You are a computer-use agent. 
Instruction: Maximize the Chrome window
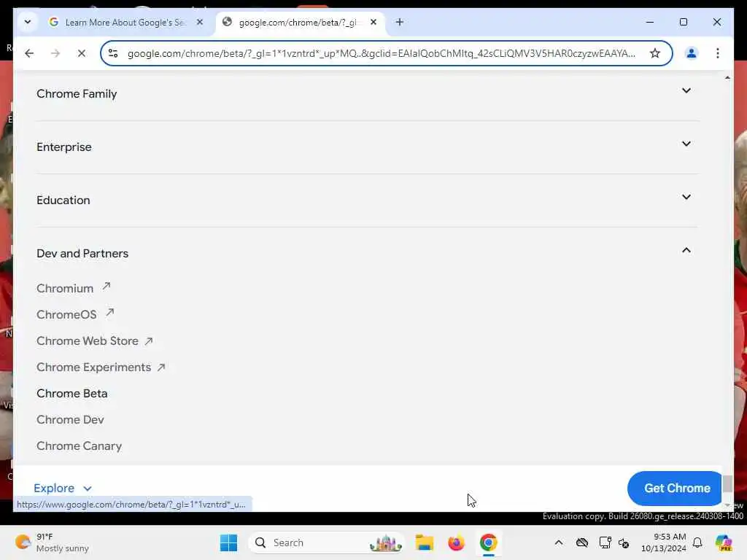click(x=683, y=22)
